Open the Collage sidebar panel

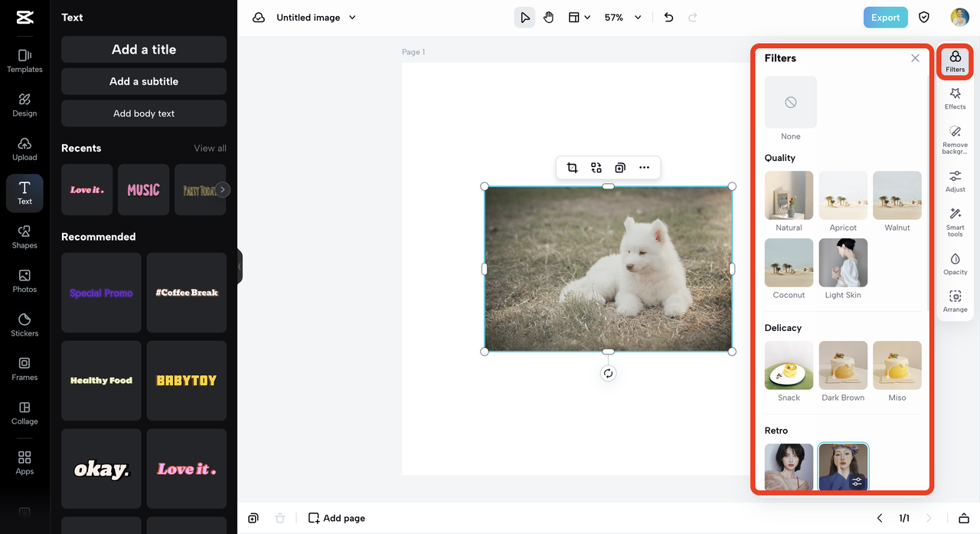[24, 413]
